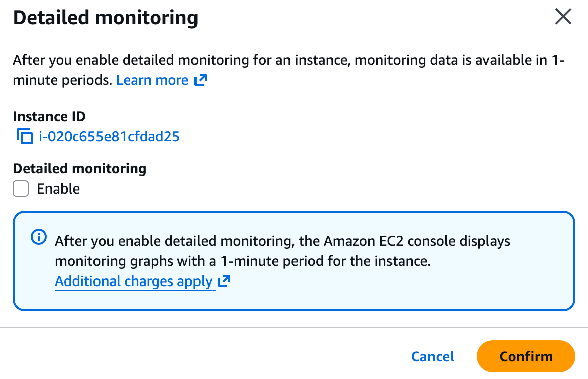The image size is (588, 379).
Task: Click inside the blue informational banner
Action: click(294, 260)
